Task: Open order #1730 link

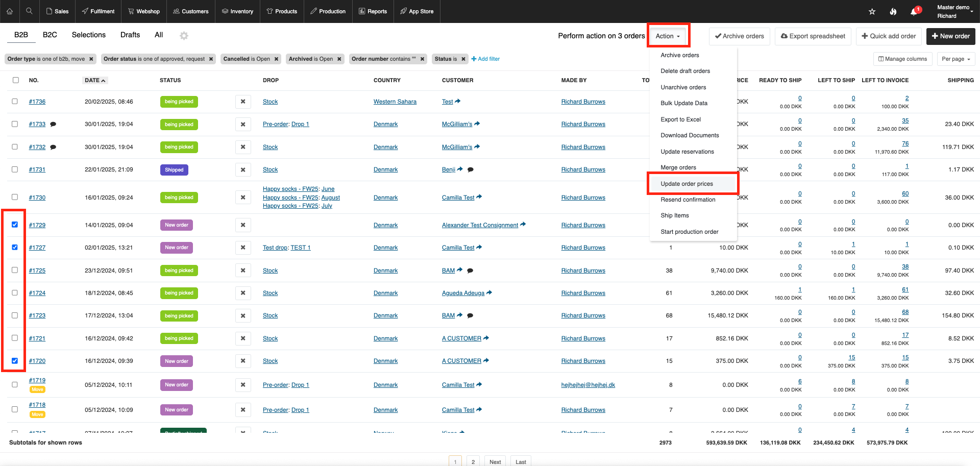Action: 37,198
